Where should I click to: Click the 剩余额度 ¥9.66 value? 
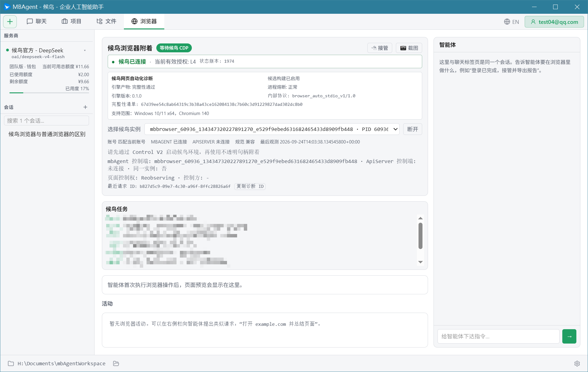click(84, 82)
